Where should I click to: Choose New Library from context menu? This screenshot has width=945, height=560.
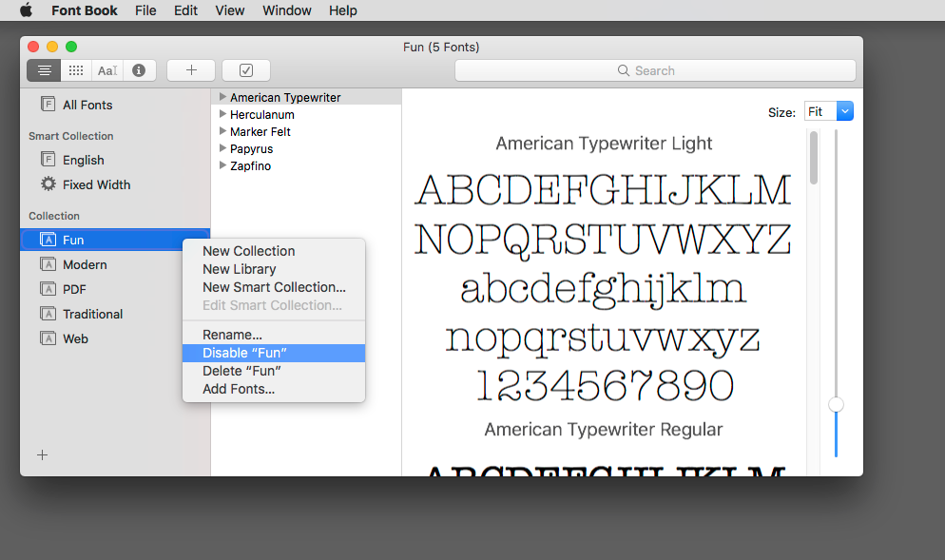click(274, 269)
